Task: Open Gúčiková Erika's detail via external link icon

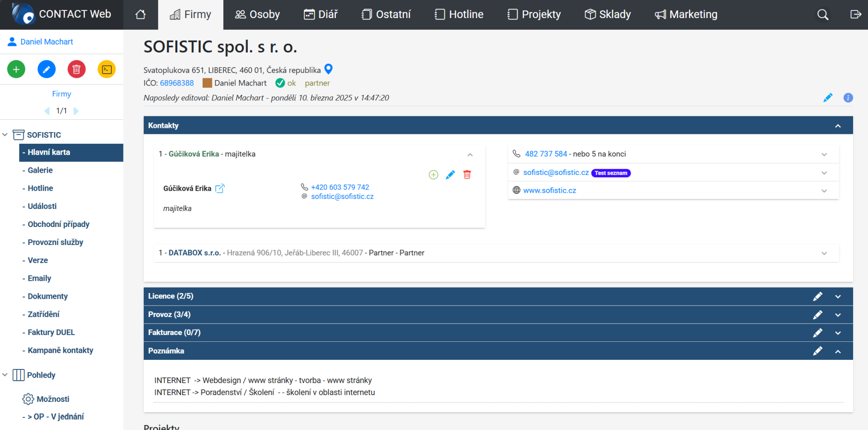Action: click(220, 188)
